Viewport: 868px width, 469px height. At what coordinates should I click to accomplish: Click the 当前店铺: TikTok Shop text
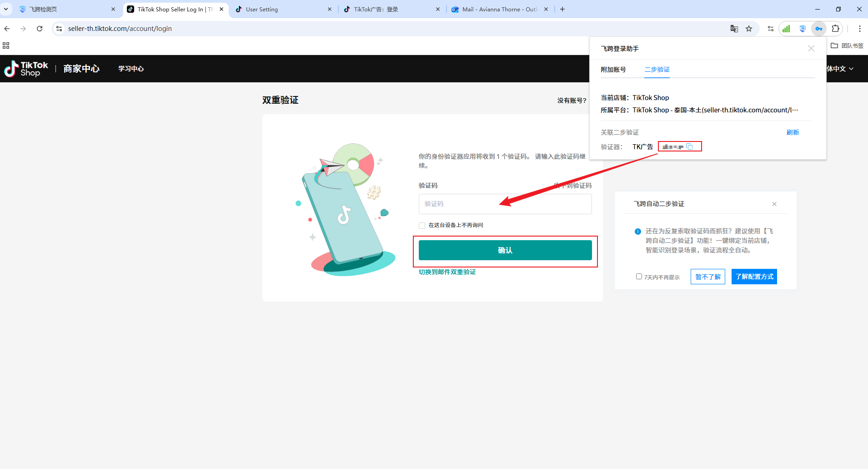635,98
